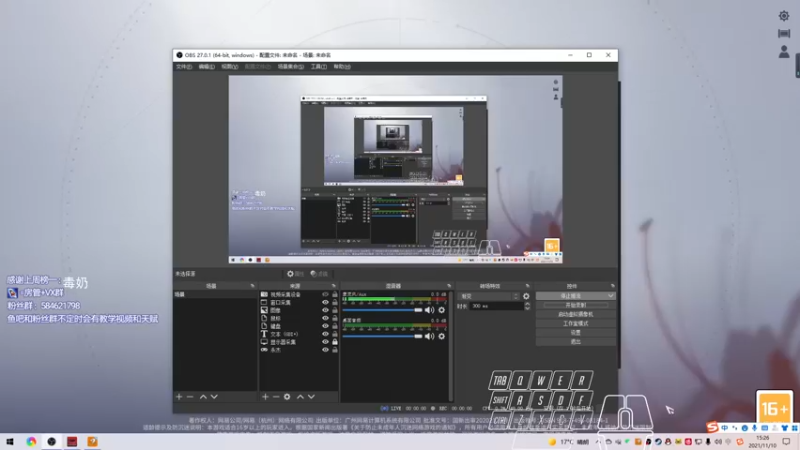Open the colorful browser icon on taskbar
The width and height of the screenshot is (800, 450).
coord(31,442)
